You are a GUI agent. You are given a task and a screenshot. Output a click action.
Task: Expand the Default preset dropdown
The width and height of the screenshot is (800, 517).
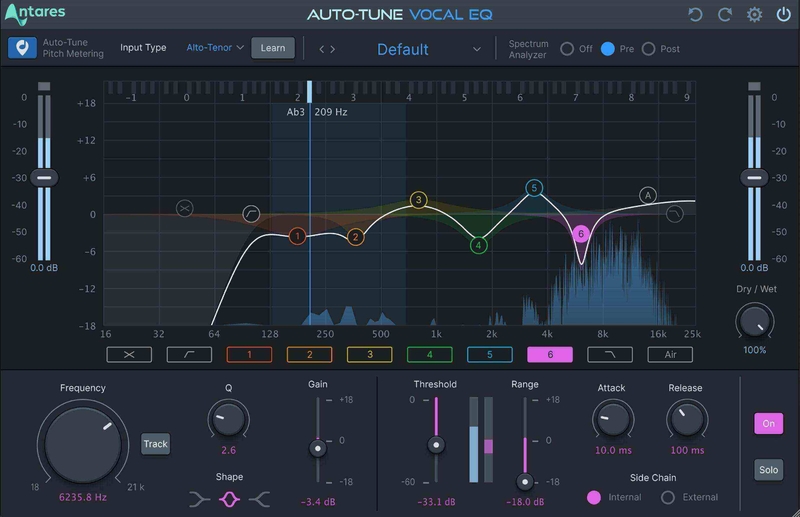476,49
